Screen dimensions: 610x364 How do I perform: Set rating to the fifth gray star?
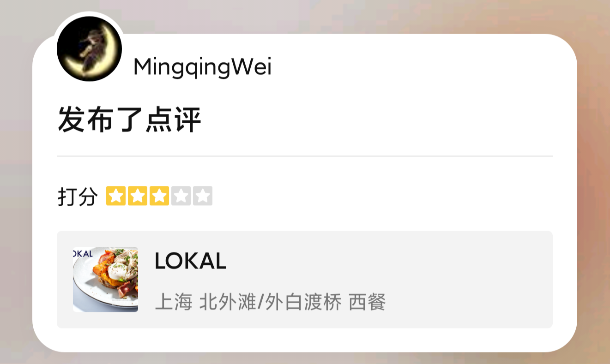coord(203,196)
